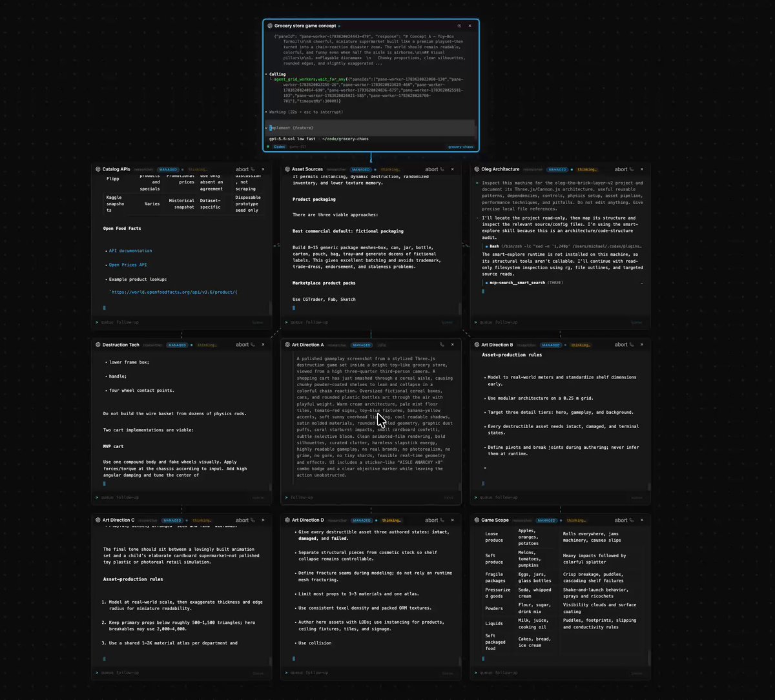The width and height of the screenshot is (775, 700).
Task: Abort the Destruction Tech researcher
Action: click(242, 345)
